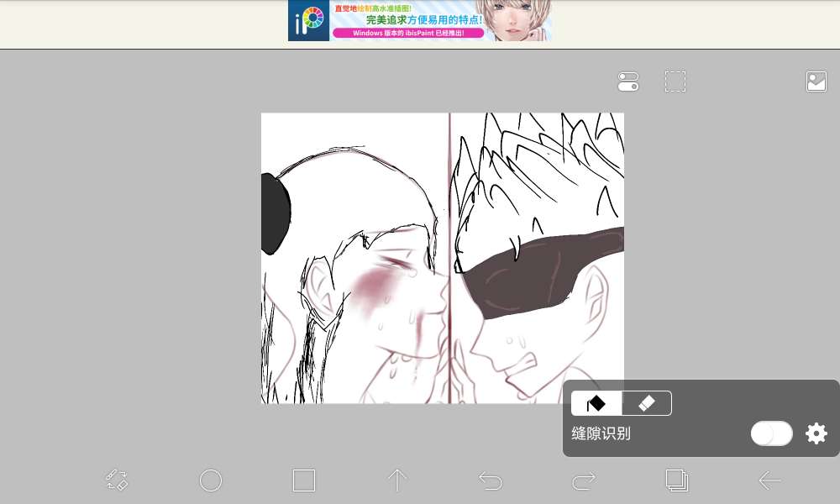Open the dashed-rectangle selection area tool

coord(675,81)
